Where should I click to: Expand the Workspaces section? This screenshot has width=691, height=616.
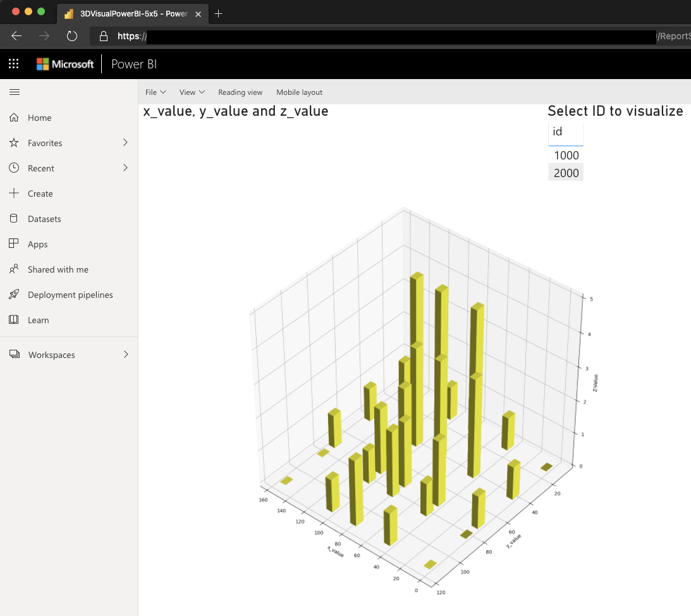126,355
